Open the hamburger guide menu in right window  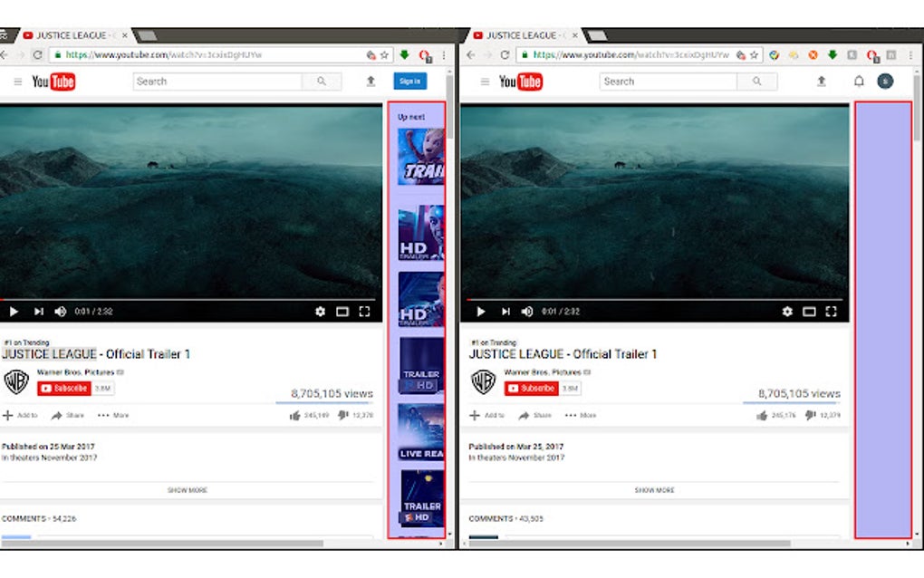485,82
